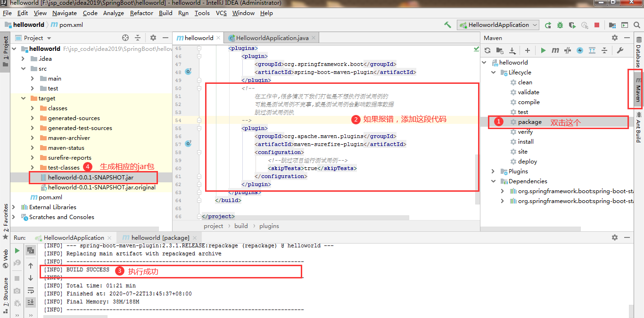
Task: Open the Ant Build side tool window
Action: [x=638, y=127]
